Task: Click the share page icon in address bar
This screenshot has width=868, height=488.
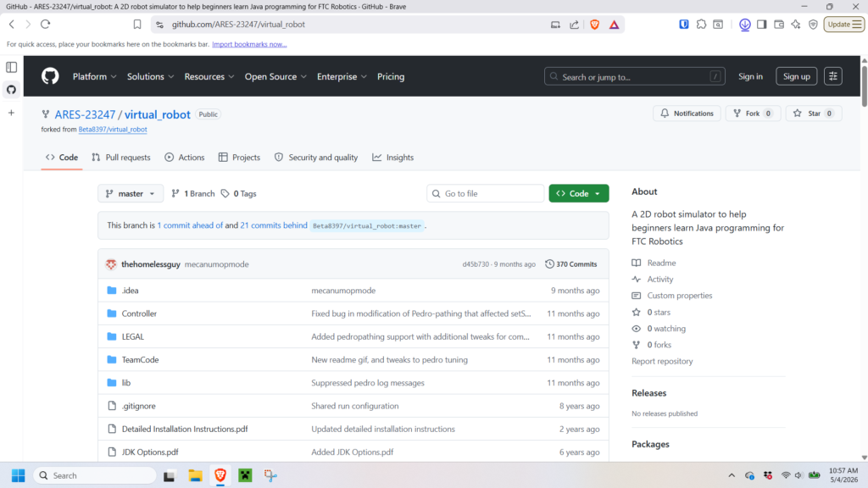Action: [574, 25]
